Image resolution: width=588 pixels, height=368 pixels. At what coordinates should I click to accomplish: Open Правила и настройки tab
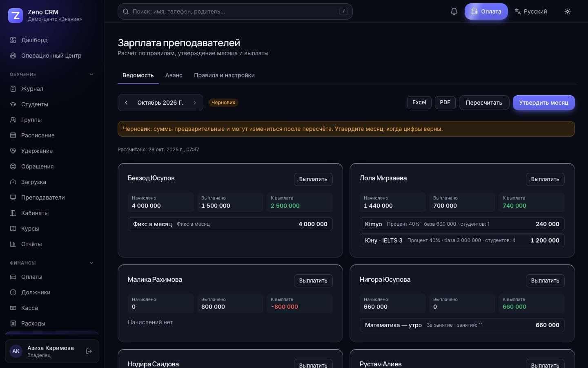pyautogui.click(x=224, y=75)
